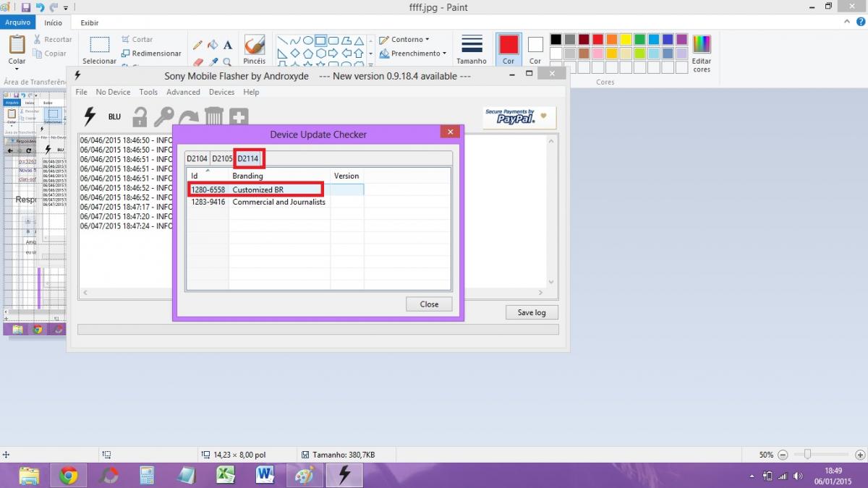Select the red Cor 1 foreground color box
Viewport: 868px width, 488px height.
tap(509, 49)
